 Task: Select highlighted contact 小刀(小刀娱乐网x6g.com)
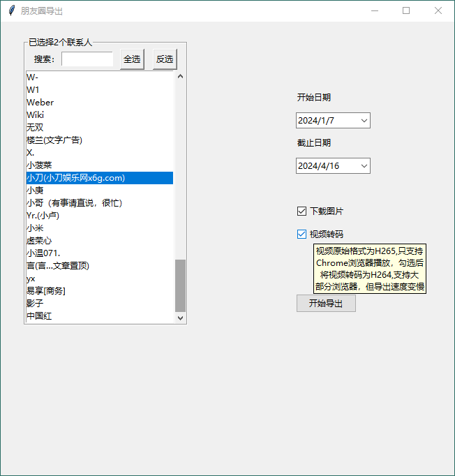(76, 178)
